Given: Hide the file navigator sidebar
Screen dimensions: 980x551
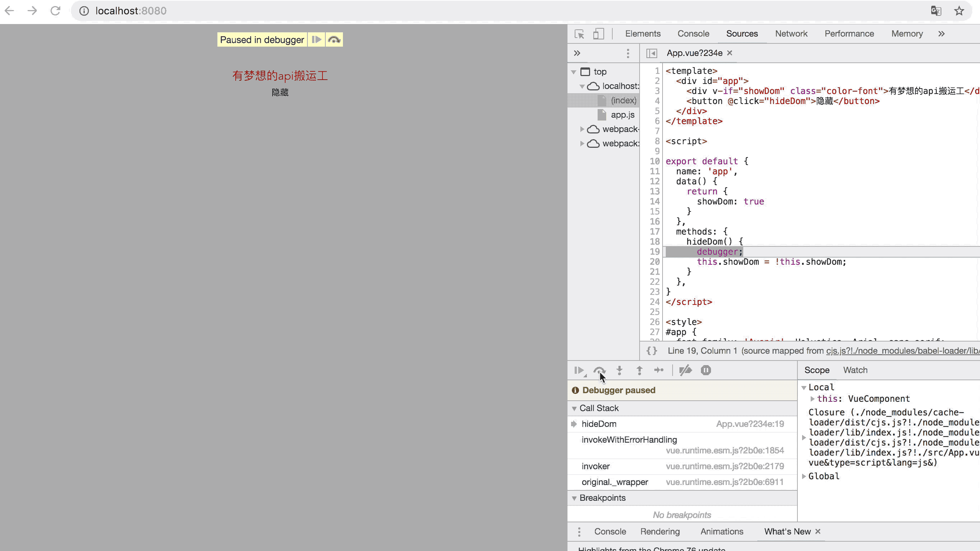Looking at the screenshot, I should tap(652, 53).
